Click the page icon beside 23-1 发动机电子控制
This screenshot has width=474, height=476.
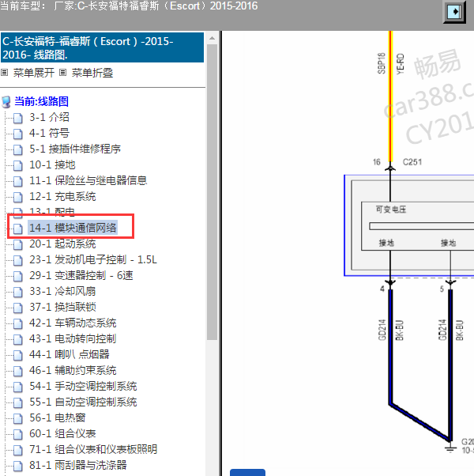tap(18, 260)
